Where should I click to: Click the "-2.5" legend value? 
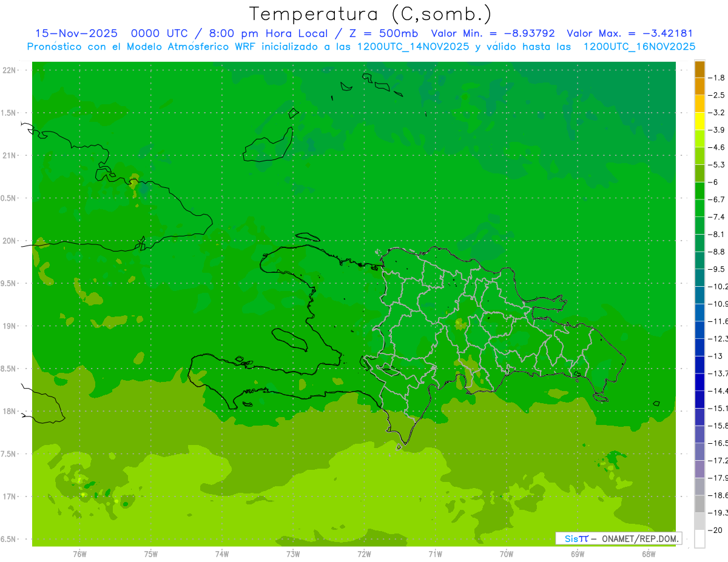717,95
